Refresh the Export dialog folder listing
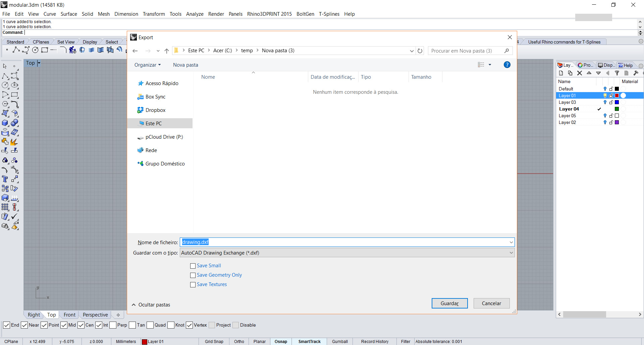Viewport: 644px width, 345px height. pos(420,51)
